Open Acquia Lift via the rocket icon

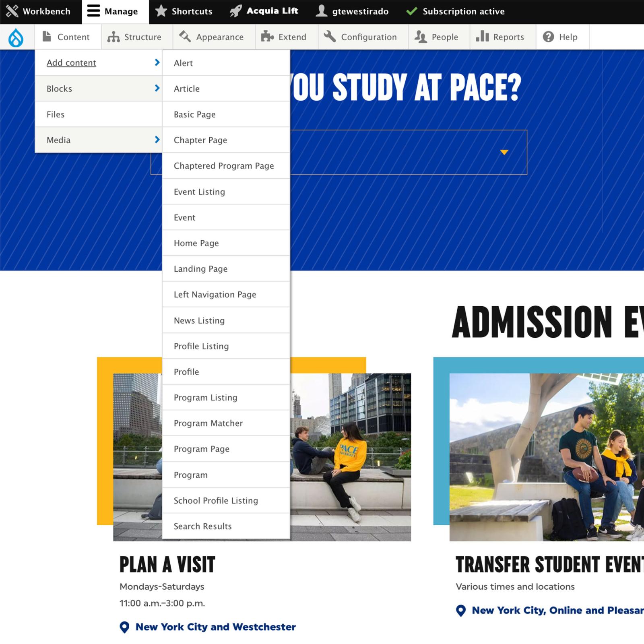coord(235,11)
